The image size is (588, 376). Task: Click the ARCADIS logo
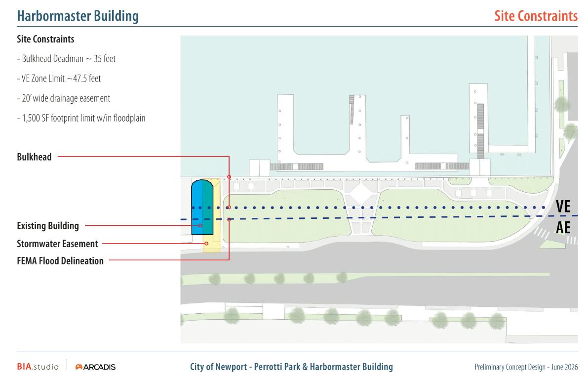[x=96, y=367]
